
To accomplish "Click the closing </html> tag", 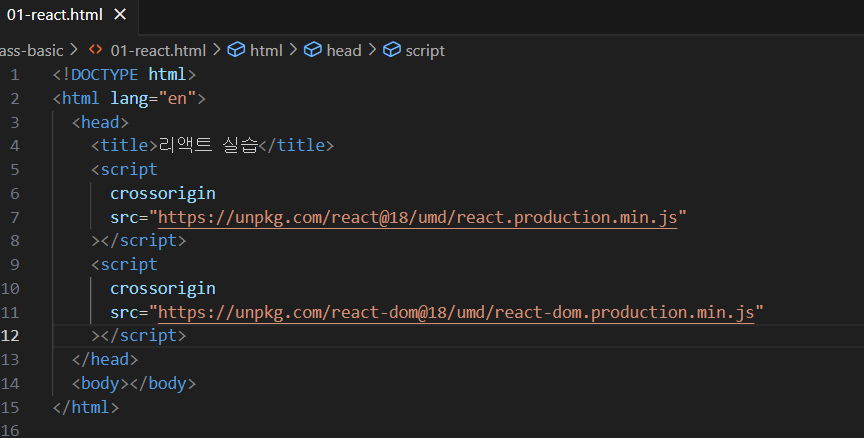I will (x=86, y=408).
